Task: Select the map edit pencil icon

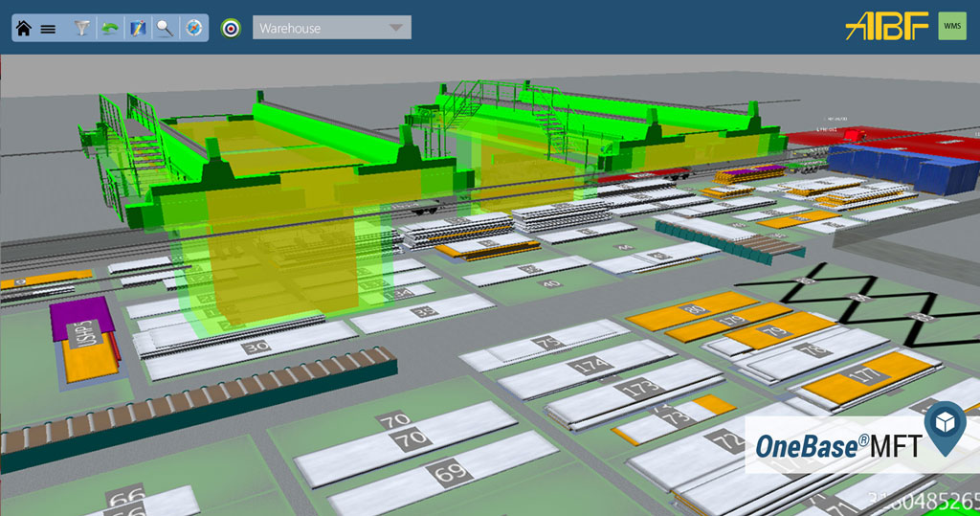Action: click(x=138, y=28)
